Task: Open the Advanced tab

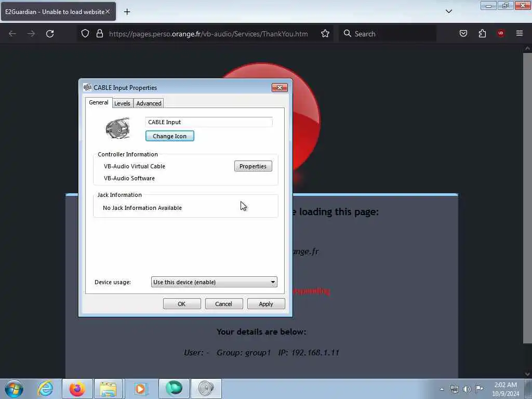Action: click(x=149, y=103)
